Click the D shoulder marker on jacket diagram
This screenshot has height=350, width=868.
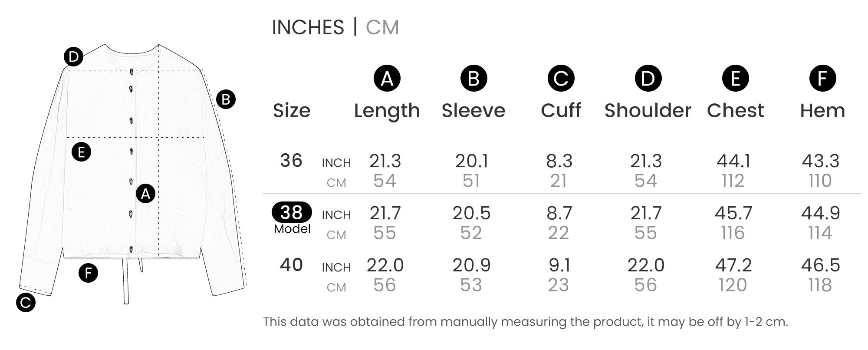[73, 56]
